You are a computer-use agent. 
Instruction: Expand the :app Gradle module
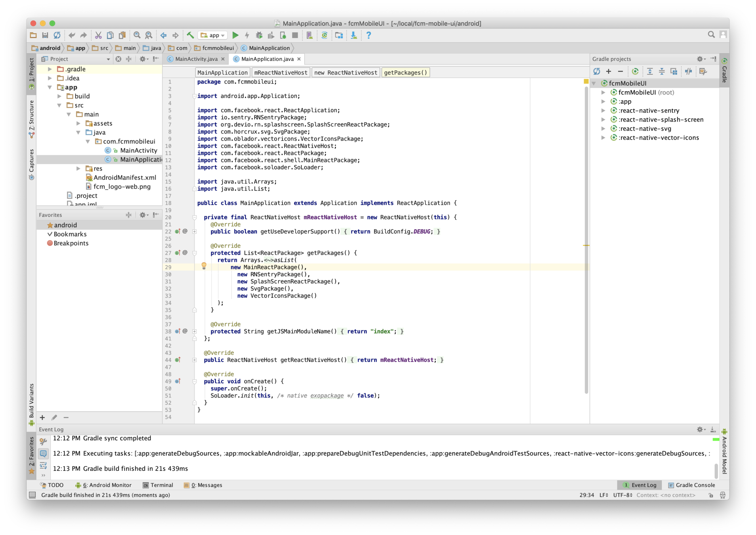pyautogui.click(x=603, y=101)
